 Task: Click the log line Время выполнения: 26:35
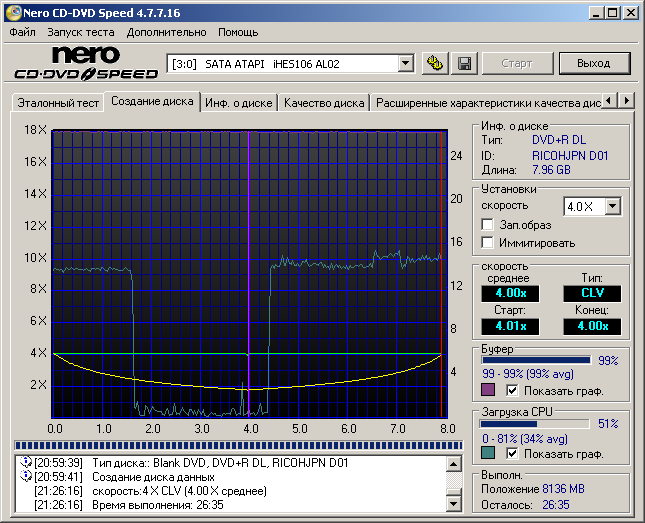158,505
